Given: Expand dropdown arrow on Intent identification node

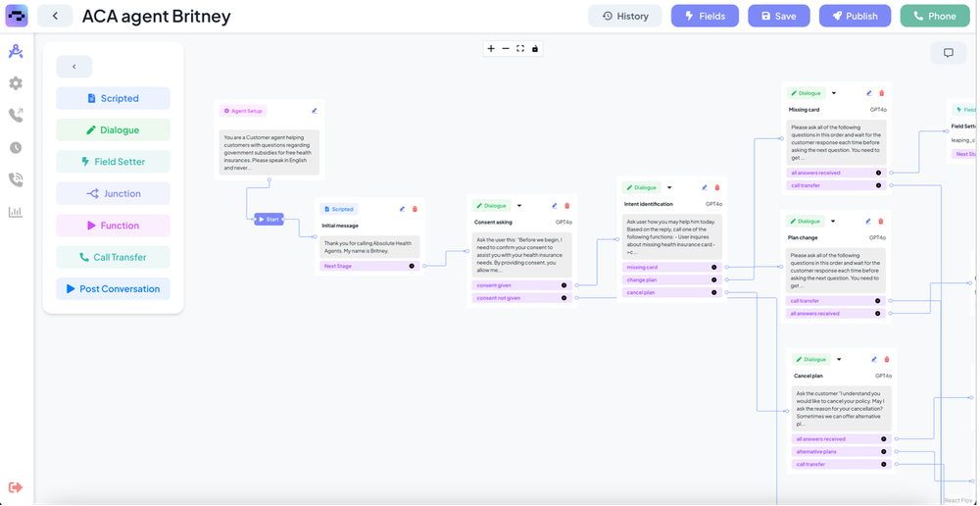Looking at the screenshot, I should pos(668,187).
